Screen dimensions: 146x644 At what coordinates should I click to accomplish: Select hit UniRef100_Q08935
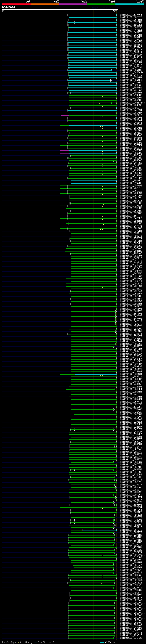pyautogui.click(x=131, y=27)
